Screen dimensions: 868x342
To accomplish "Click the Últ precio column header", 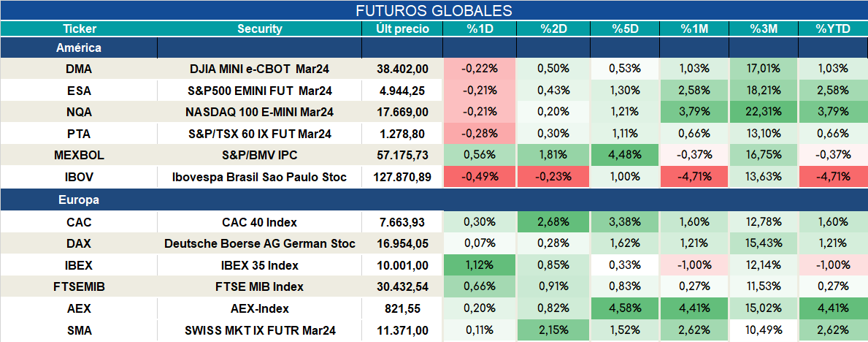I will (402, 29).
